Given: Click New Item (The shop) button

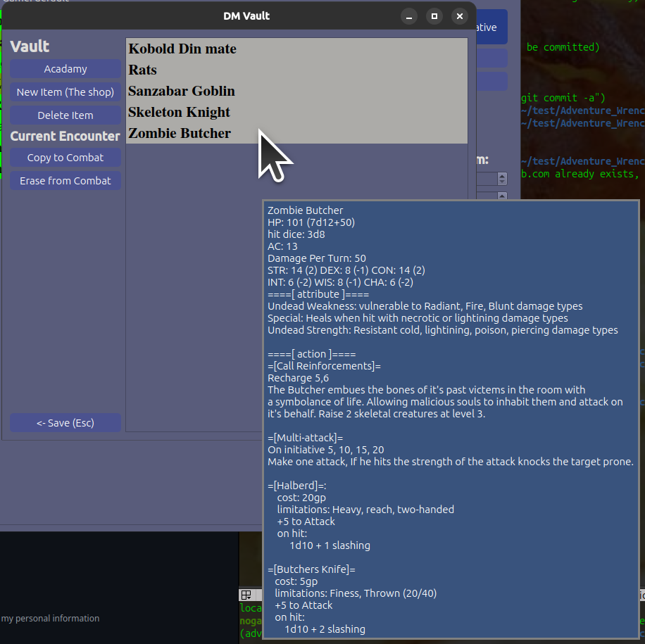Looking at the screenshot, I should (x=65, y=92).
